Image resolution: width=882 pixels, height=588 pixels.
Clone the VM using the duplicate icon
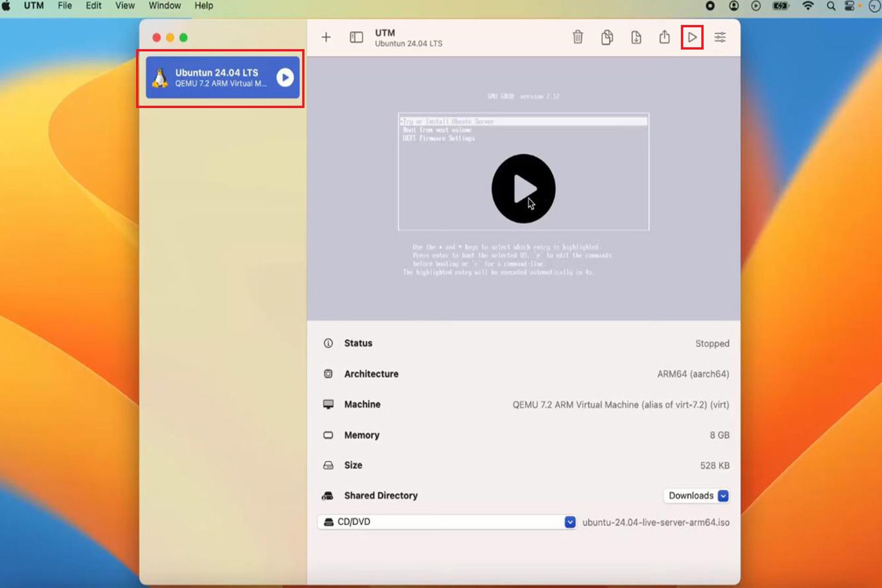pos(607,37)
